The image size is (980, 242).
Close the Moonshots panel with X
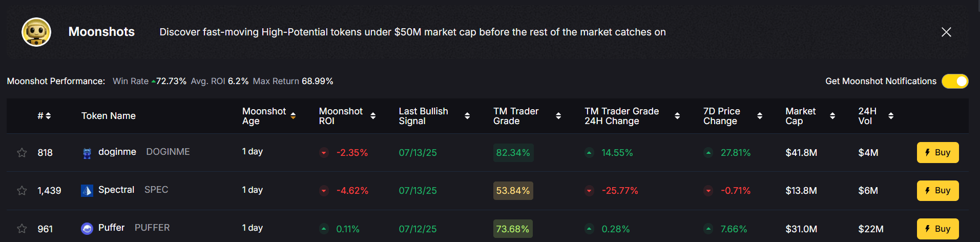tap(946, 32)
